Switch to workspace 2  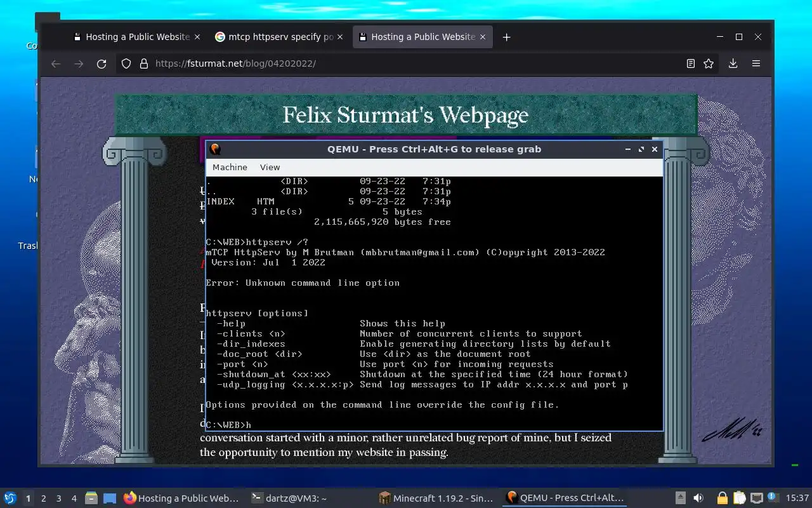coord(44,498)
